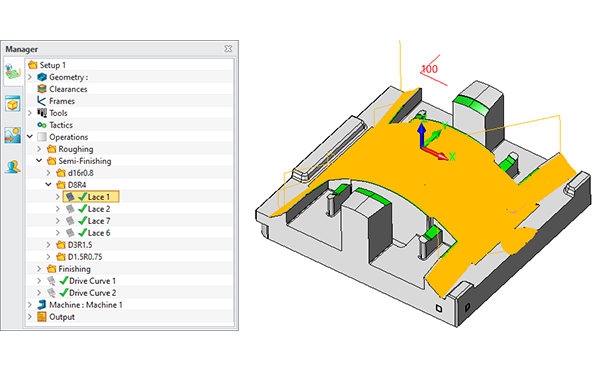This screenshot has height=371, width=600.
Task: Open the user role sidebar tab
Action: (13, 167)
